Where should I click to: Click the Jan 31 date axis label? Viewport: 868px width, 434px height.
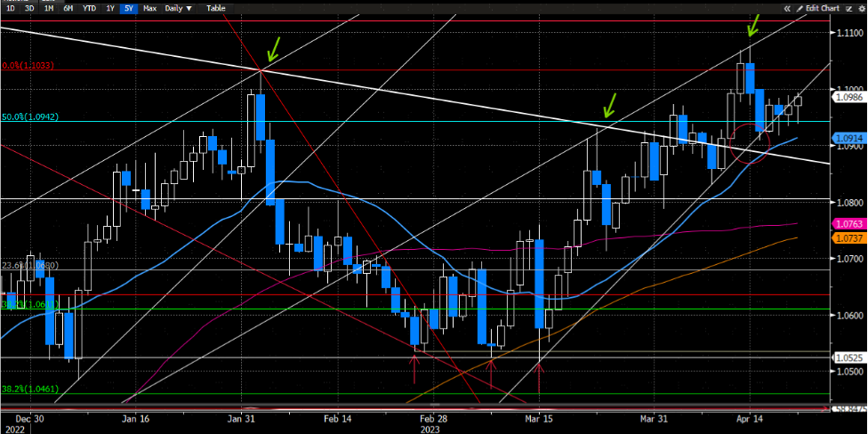242,418
